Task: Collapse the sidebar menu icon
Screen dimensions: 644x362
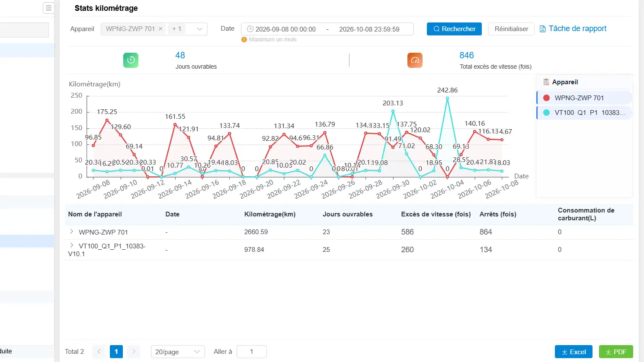Action: 48,8
